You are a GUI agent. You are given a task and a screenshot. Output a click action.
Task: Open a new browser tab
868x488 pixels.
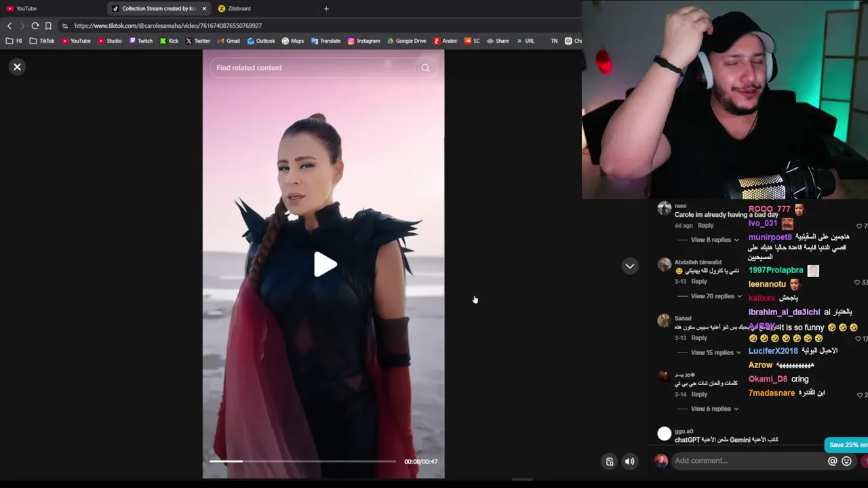coord(326,9)
